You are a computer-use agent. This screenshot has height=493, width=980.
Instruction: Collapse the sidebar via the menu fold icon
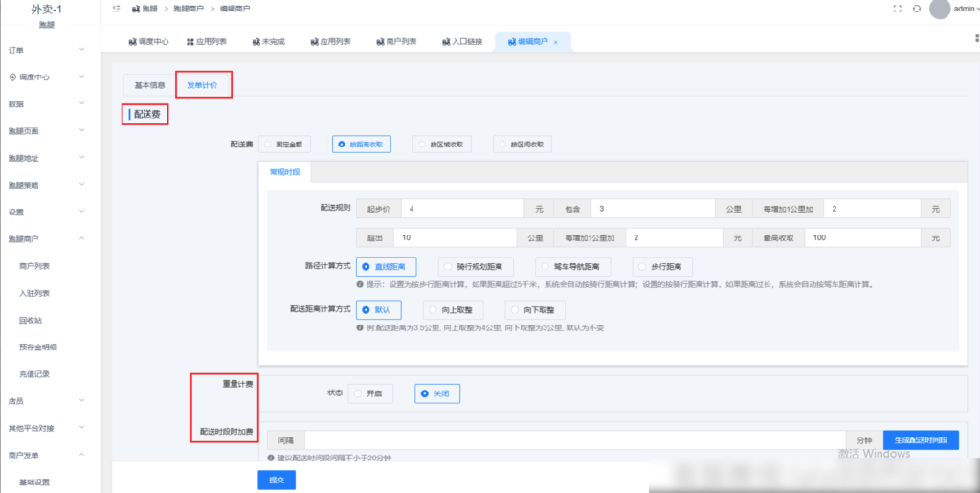coord(116,9)
